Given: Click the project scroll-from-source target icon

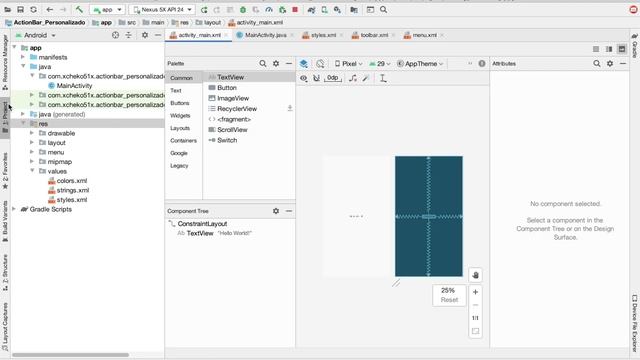Looking at the screenshot, I should tap(116, 36).
